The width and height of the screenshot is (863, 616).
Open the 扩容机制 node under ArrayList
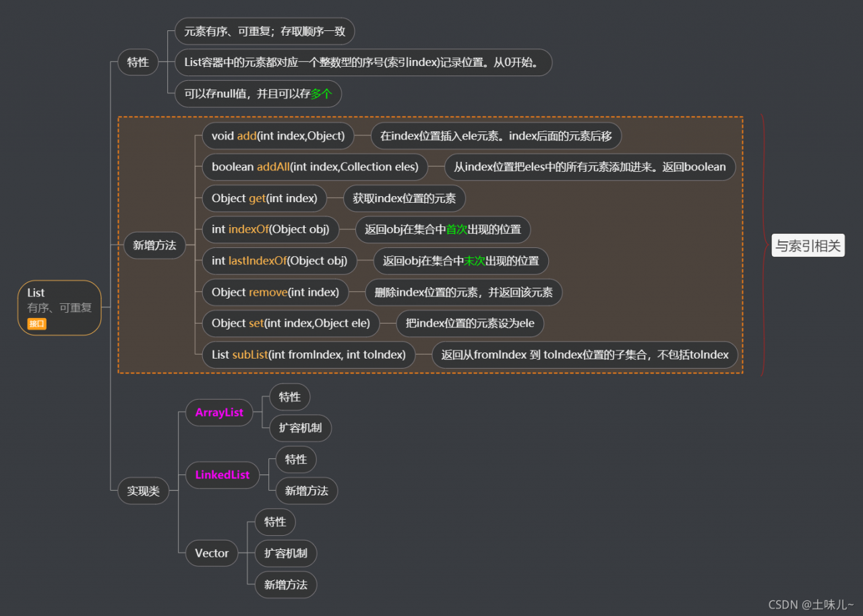click(300, 427)
